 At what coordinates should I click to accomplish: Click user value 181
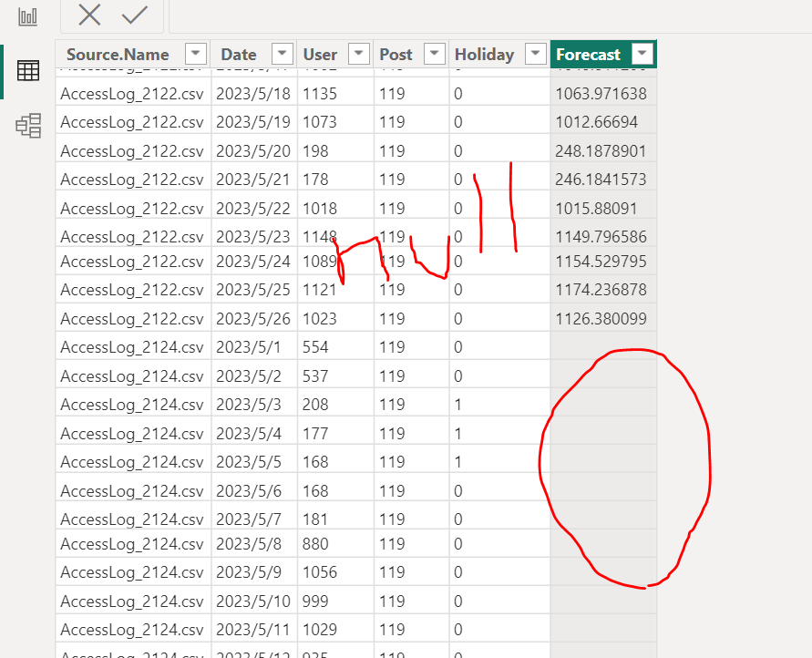coord(315,519)
